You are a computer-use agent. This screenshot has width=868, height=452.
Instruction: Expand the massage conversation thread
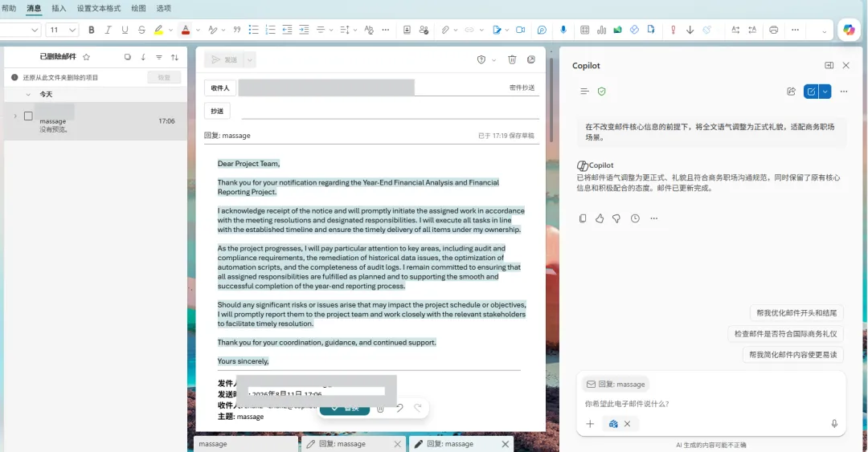15,116
